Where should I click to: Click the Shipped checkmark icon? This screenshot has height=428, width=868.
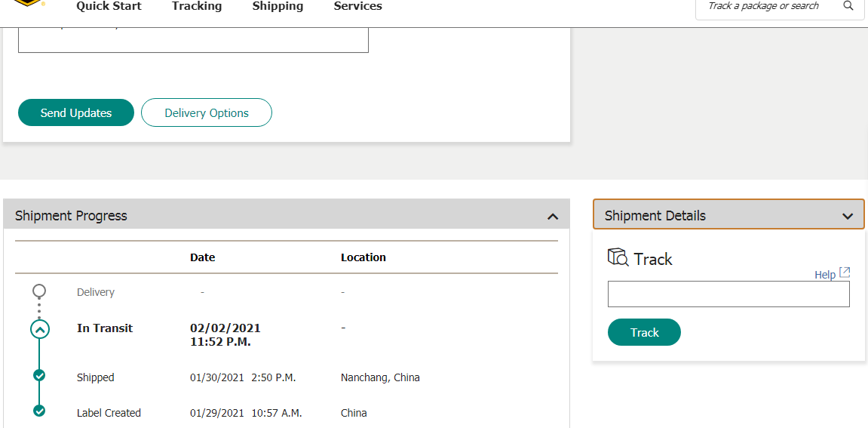(x=39, y=375)
